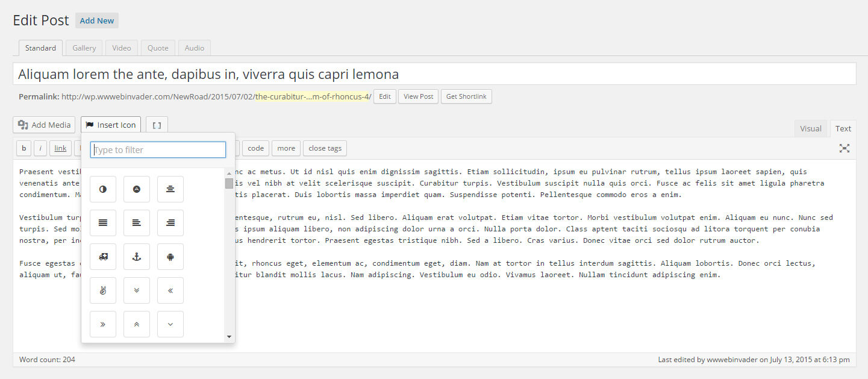Screen dimensions: 868x379
Task: Switch editor to Text tab
Action: pos(843,128)
